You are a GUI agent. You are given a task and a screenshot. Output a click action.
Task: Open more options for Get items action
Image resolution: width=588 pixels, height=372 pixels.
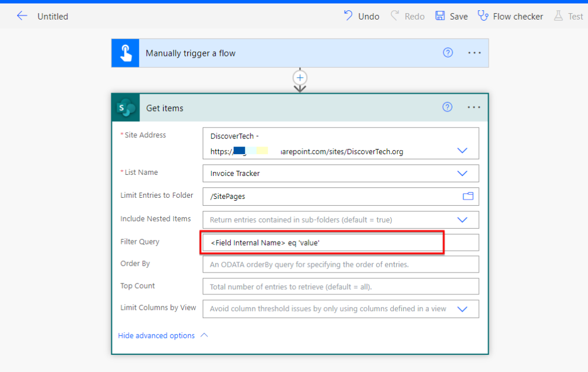[474, 108]
